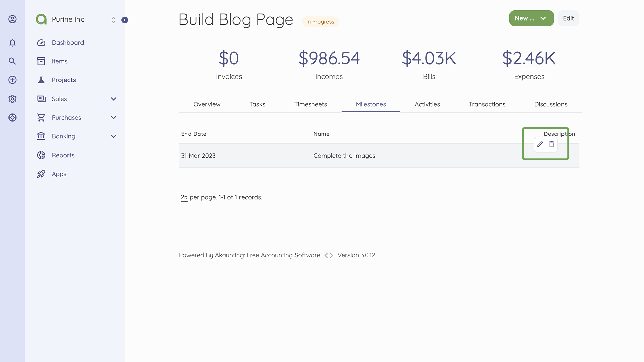Open notifications via the bell icon
This screenshot has width=644, height=362.
tap(12, 43)
